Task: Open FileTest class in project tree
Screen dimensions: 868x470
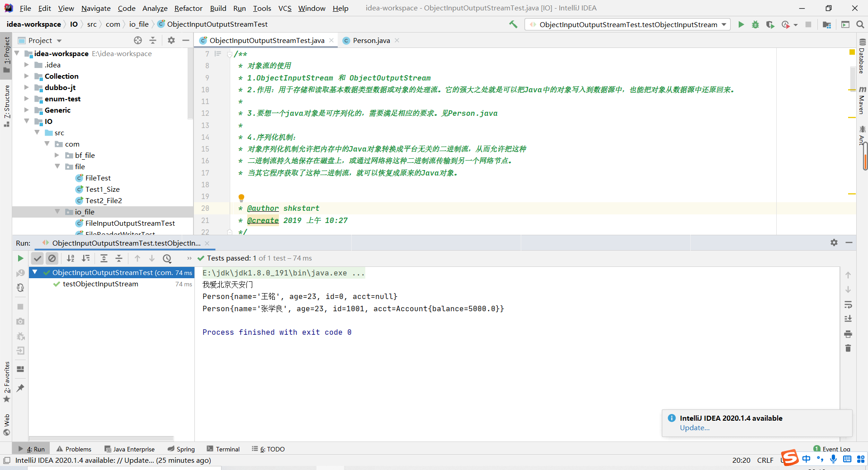Action: (x=98, y=178)
